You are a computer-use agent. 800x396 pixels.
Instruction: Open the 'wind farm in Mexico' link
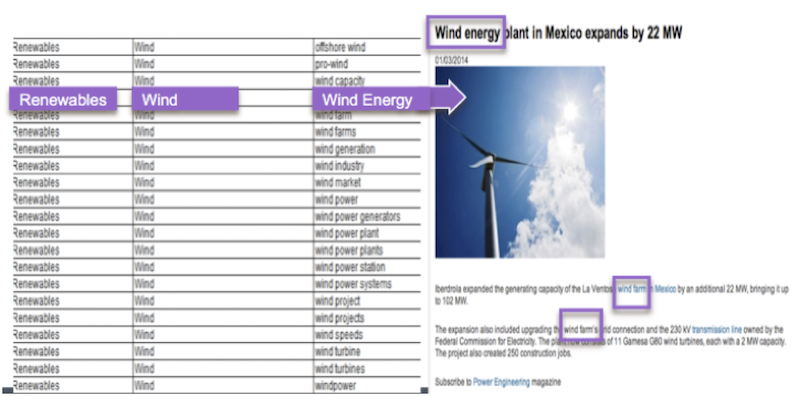(646, 289)
